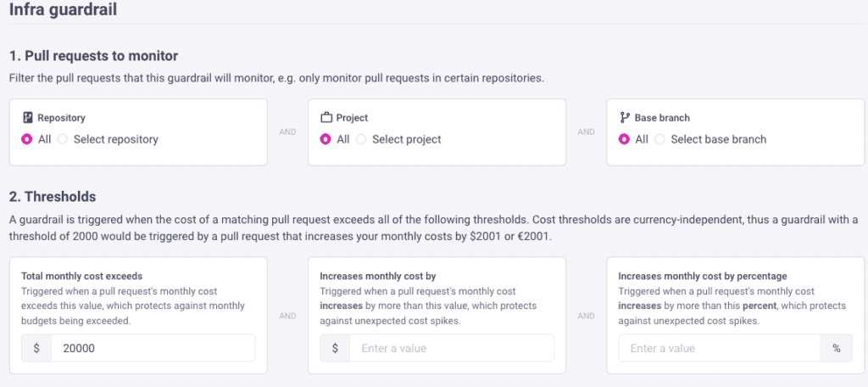Select the All repository radio option
Screen dimensions: 868x387
[28, 139]
